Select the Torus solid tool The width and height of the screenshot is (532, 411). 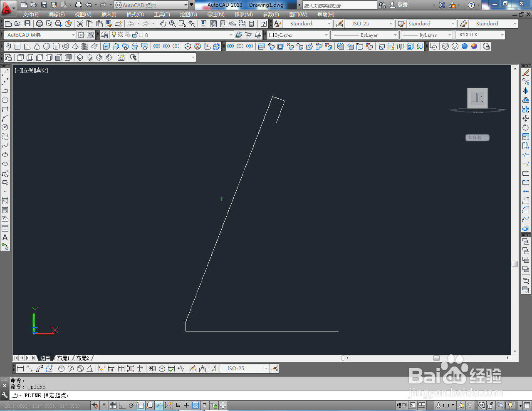tap(66, 46)
